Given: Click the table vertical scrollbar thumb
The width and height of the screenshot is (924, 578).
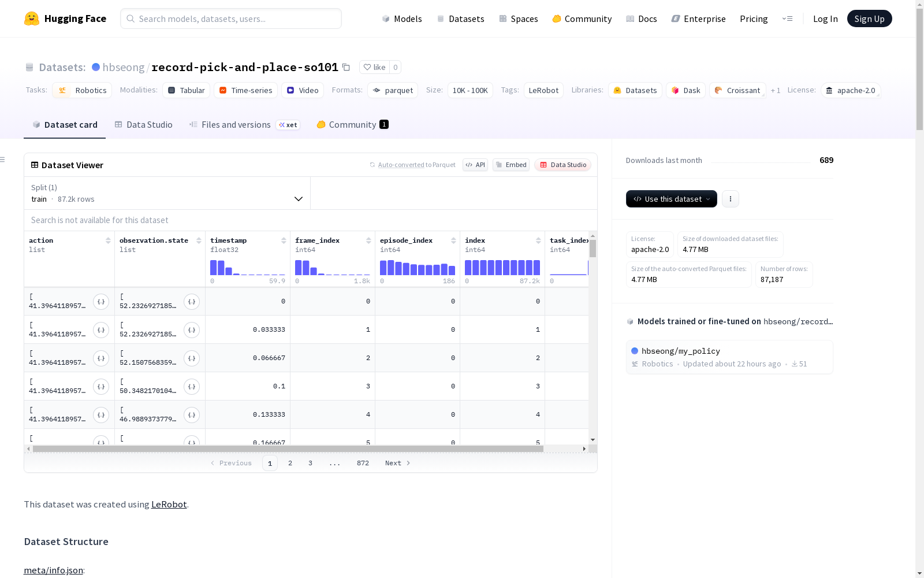Looking at the screenshot, I should (593, 249).
